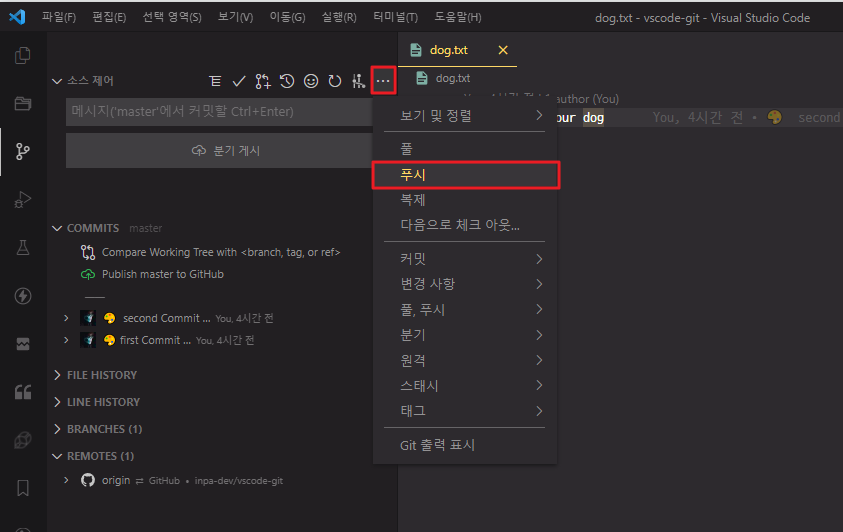Screen dimensions: 843x532
Task: Open the more actions ellipsis menu
Action: 383,81
